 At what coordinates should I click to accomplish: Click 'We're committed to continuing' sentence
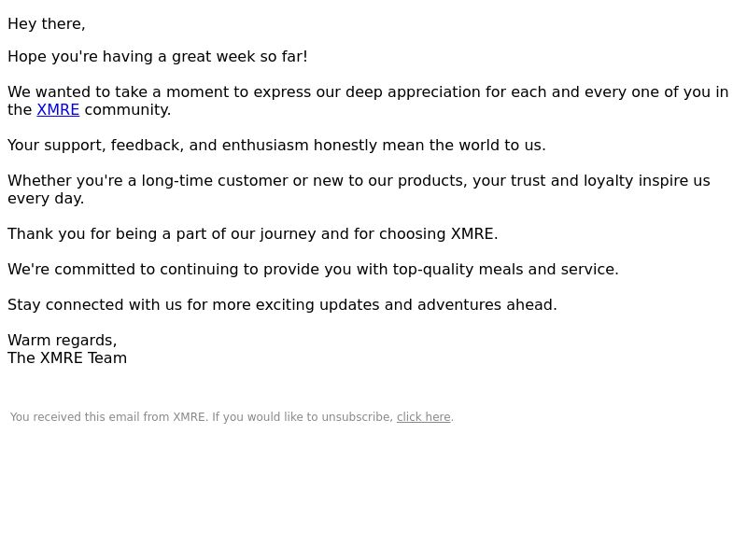click(313, 270)
